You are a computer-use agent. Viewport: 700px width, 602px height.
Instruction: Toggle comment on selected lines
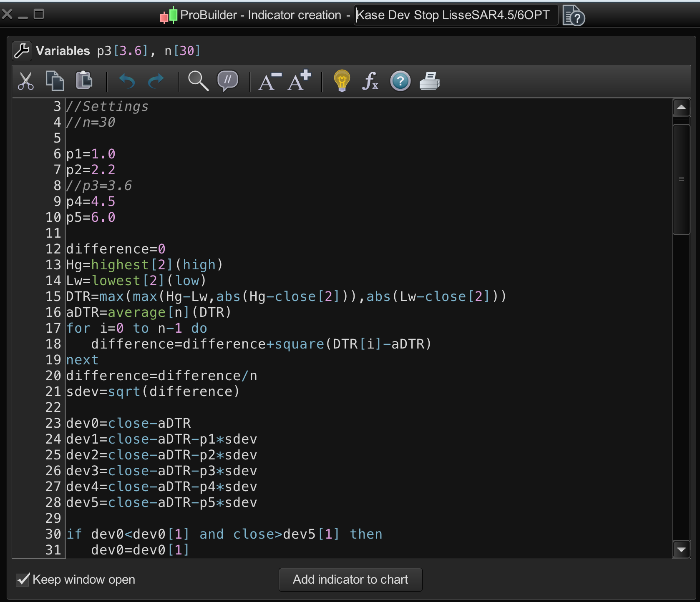pos(228,80)
